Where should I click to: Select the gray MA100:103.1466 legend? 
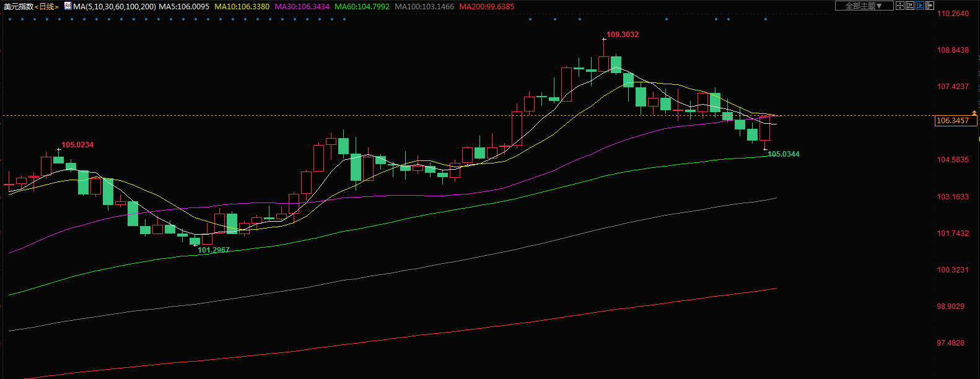(424, 7)
